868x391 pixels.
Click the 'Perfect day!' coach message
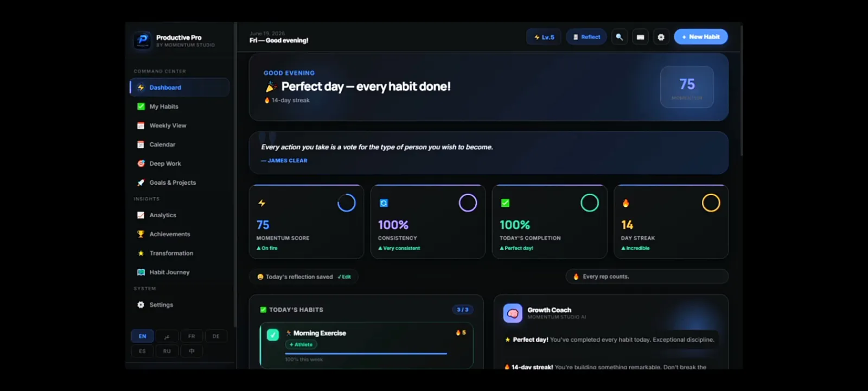click(x=610, y=340)
